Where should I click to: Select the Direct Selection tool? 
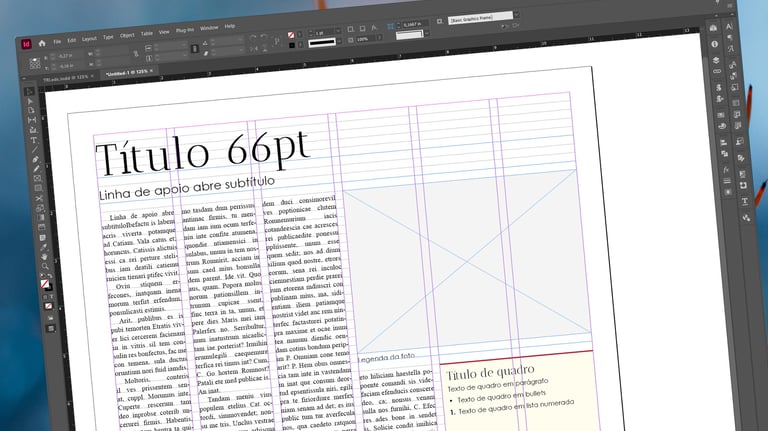(x=30, y=101)
